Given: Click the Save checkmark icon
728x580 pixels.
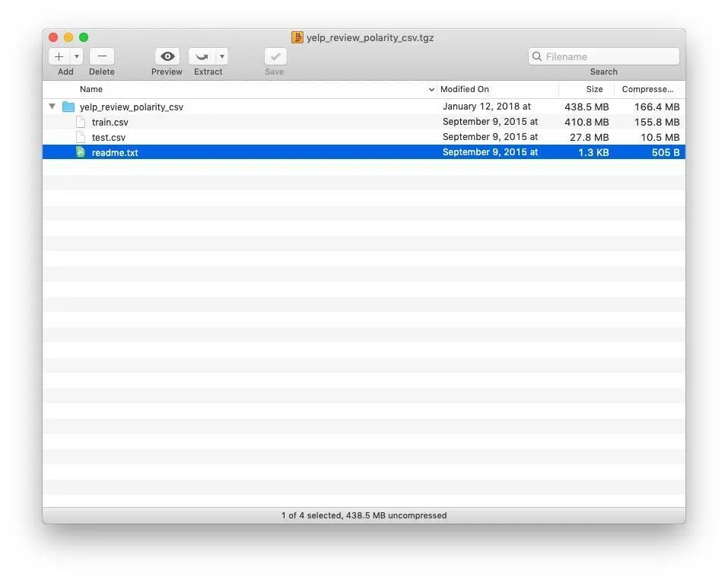Looking at the screenshot, I should point(275,56).
